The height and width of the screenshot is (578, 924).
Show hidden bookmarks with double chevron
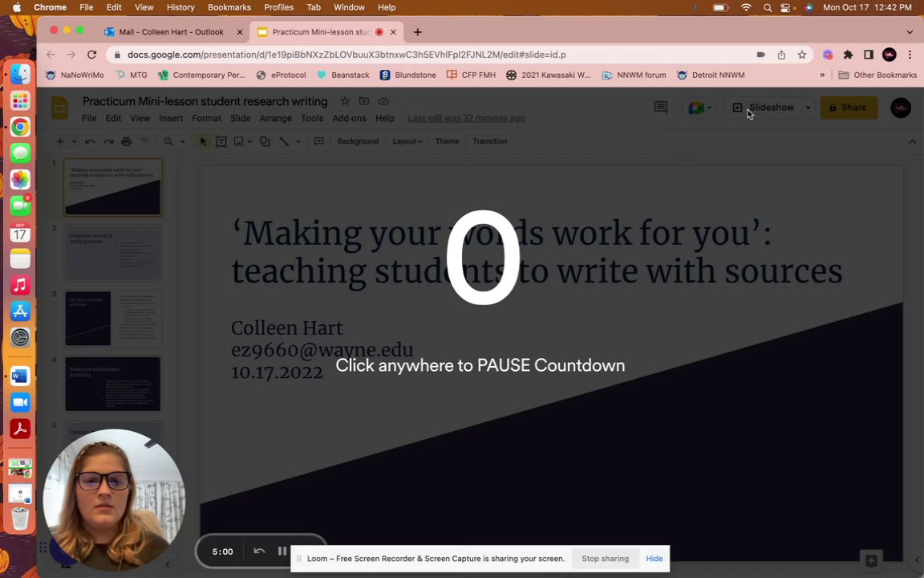coord(822,75)
